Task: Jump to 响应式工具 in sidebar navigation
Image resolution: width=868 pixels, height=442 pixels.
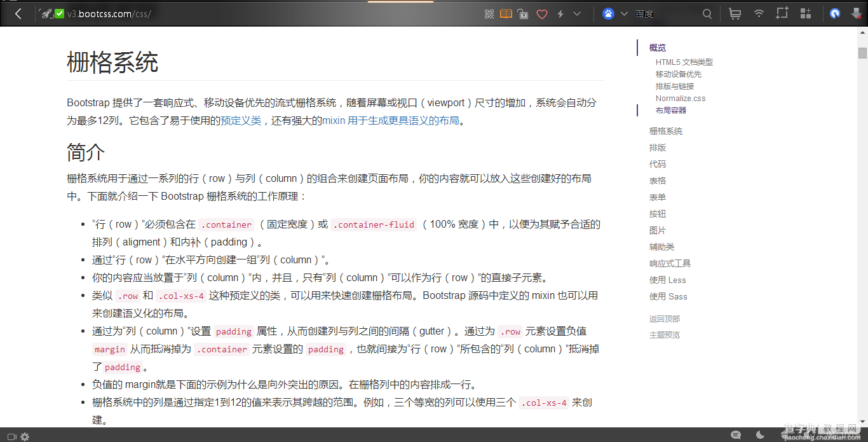Action: 670,263
